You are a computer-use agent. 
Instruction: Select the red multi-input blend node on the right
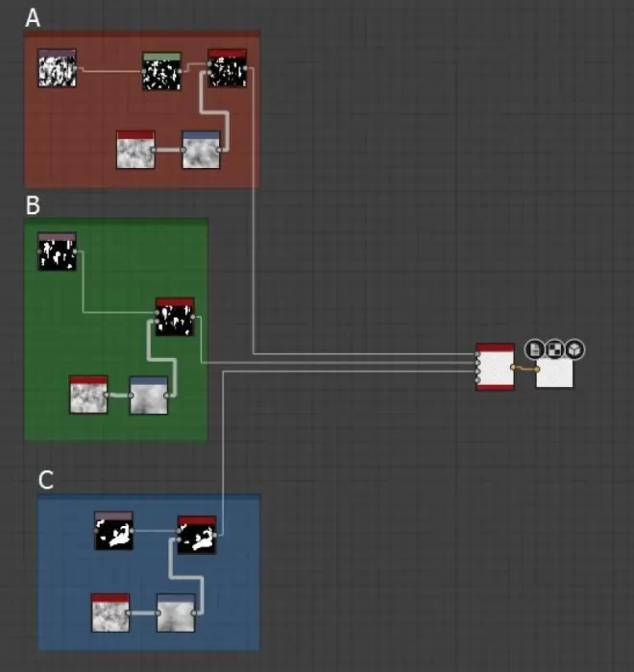(x=495, y=368)
